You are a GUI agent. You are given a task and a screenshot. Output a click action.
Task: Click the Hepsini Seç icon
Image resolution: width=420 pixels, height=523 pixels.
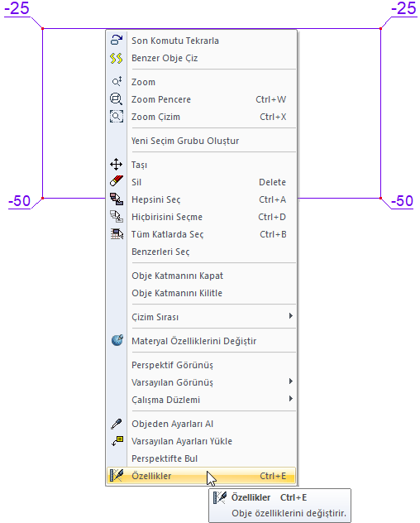point(117,199)
